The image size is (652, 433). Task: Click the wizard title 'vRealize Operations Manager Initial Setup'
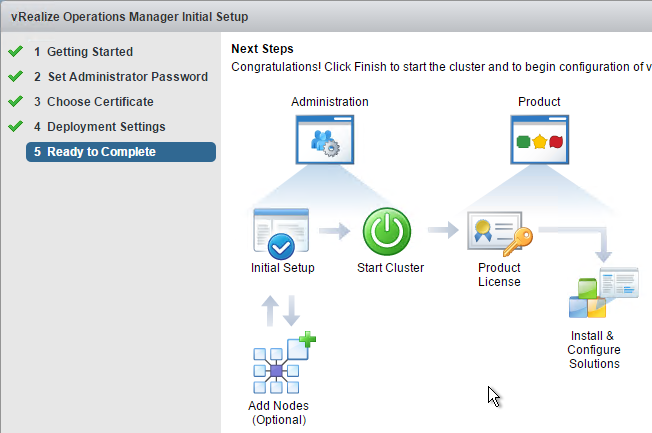(x=130, y=17)
